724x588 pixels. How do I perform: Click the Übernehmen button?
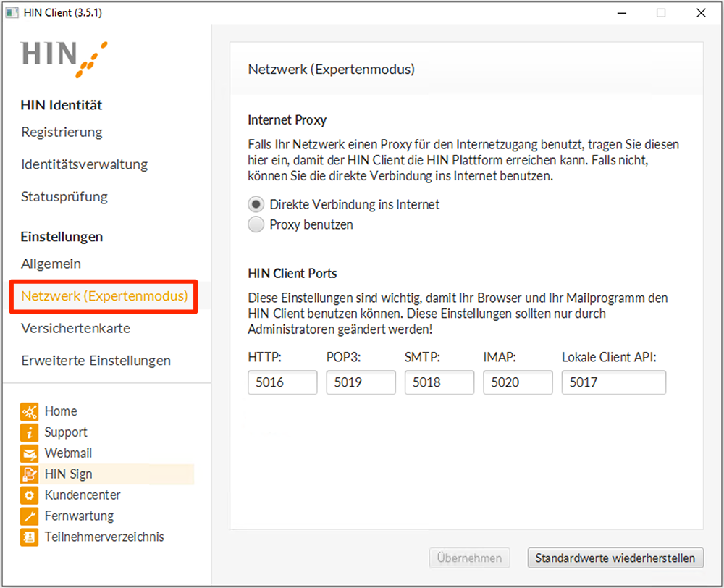pos(470,558)
